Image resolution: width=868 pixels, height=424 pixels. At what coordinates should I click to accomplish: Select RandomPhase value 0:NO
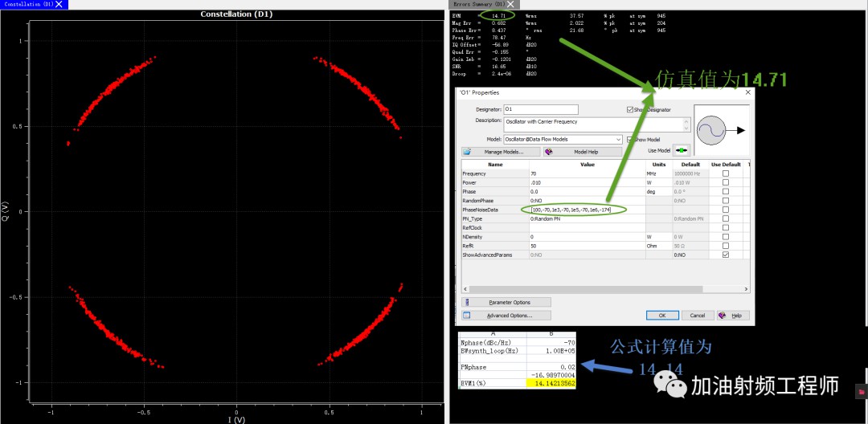point(588,201)
